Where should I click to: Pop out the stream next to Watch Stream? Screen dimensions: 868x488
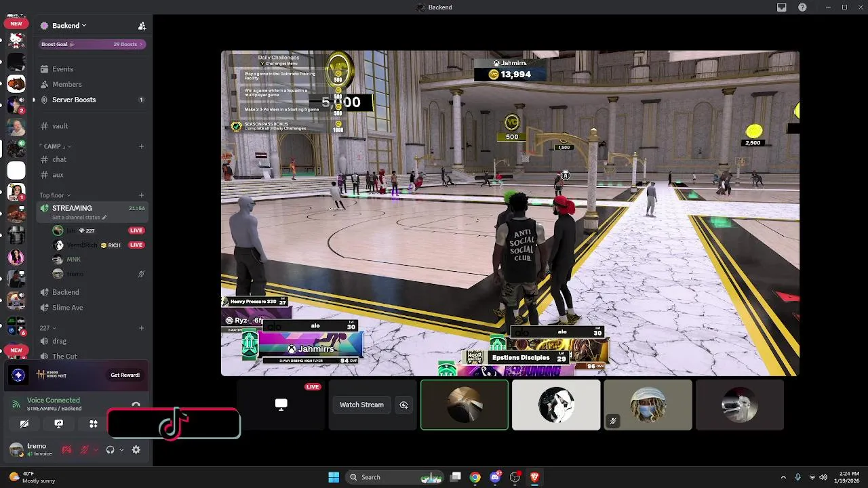(403, 405)
